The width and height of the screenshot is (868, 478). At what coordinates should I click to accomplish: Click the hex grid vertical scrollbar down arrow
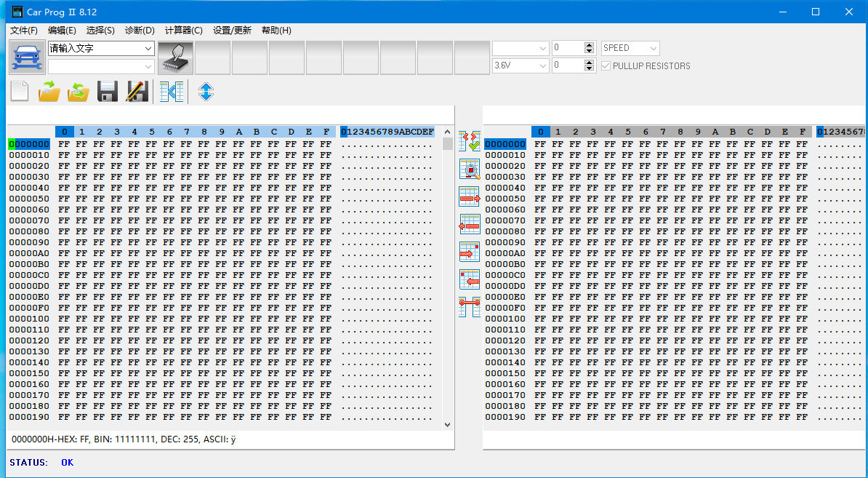[446, 424]
